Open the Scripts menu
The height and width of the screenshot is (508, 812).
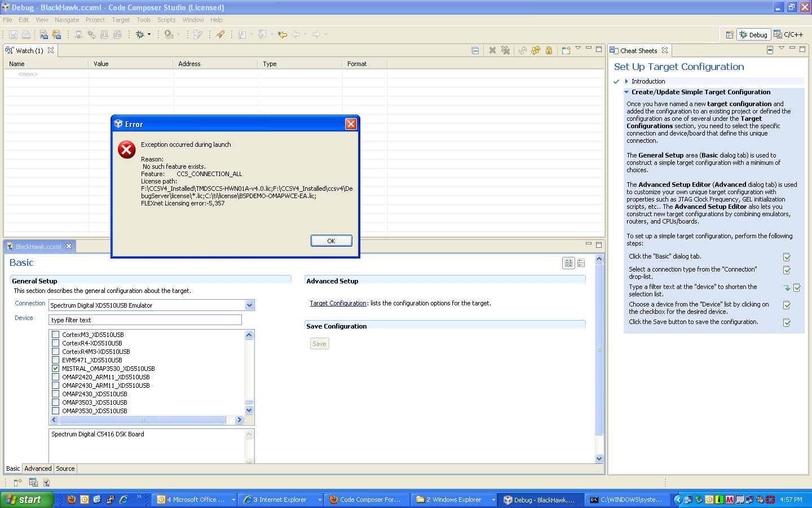coord(166,20)
